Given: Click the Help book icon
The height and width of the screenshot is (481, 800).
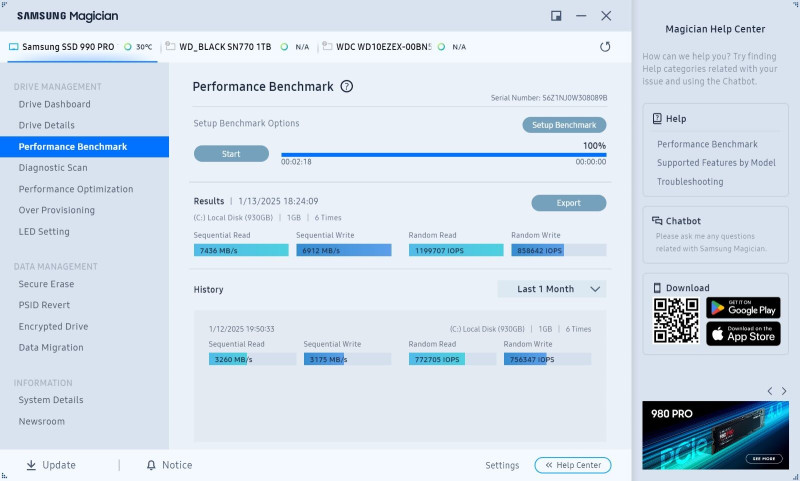Looking at the screenshot, I should 657,119.
